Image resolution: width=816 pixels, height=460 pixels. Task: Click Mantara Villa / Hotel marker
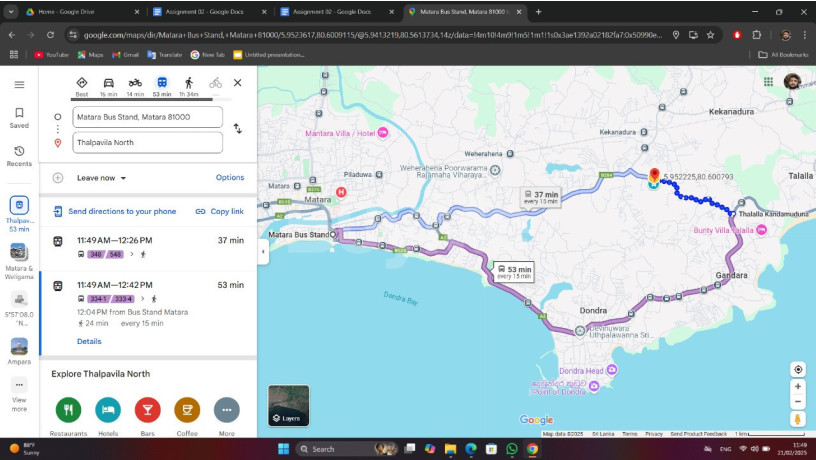[382, 133]
